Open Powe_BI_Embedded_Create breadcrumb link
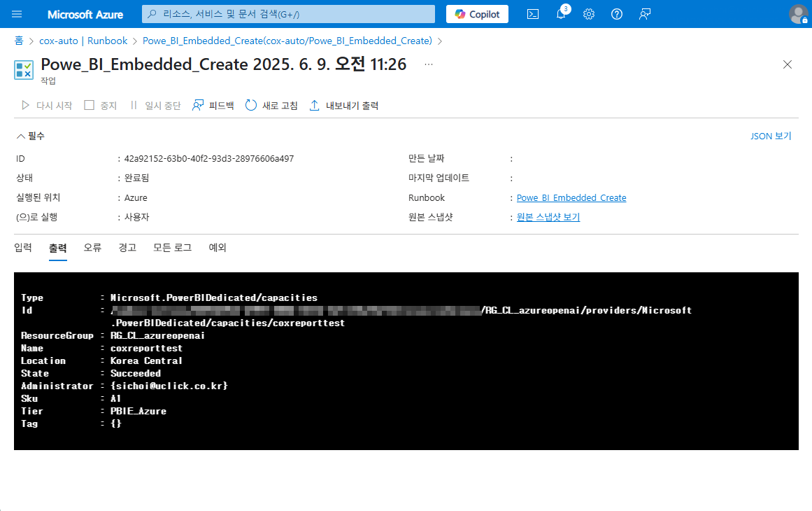Image resolution: width=812 pixels, height=511 pixels. click(287, 41)
